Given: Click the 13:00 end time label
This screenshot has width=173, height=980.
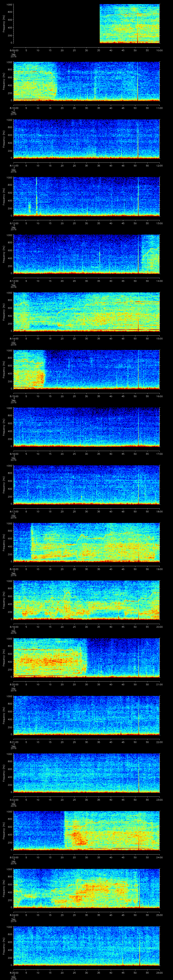Looking at the screenshot, I should [x=160, y=223].
